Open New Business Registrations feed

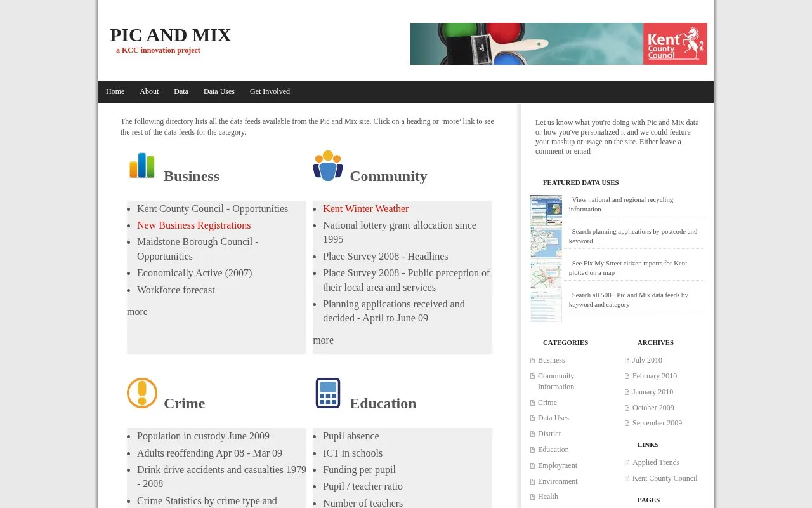[193, 225]
